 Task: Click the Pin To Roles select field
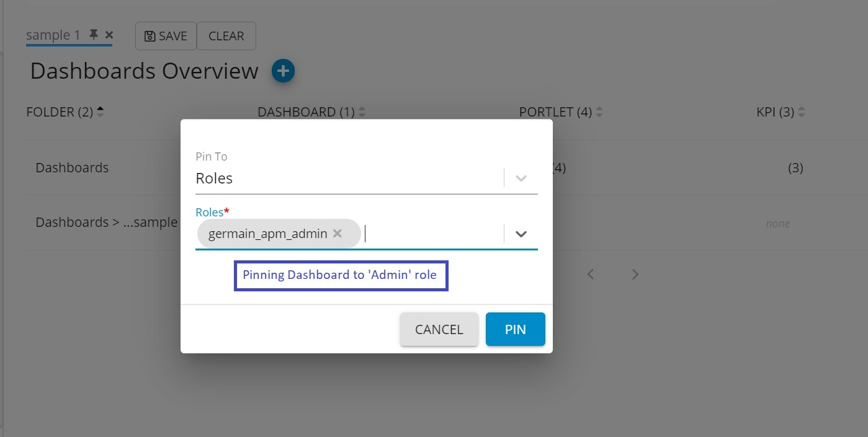(x=347, y=179)
